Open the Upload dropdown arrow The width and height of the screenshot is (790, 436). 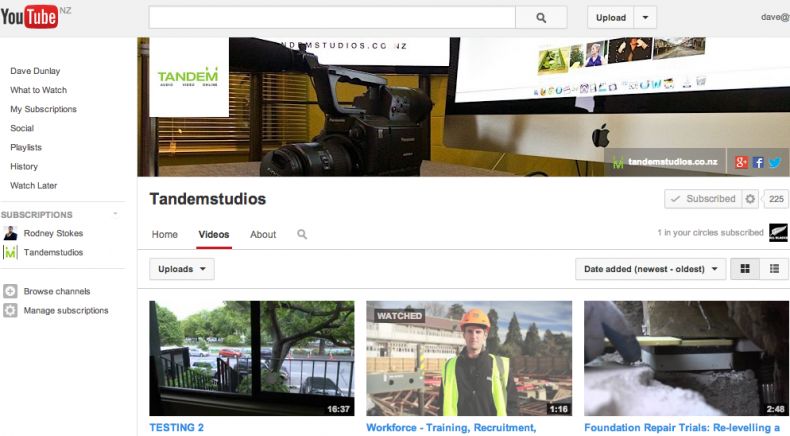tap(645, 18)
